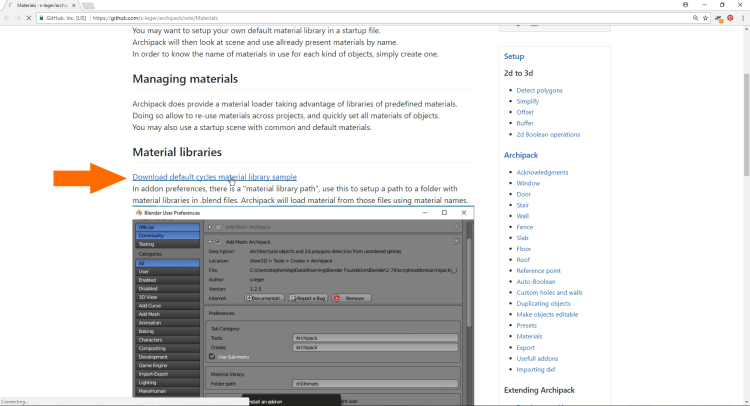Go back to the previous page
750x406 pixels.
(7, 18)
